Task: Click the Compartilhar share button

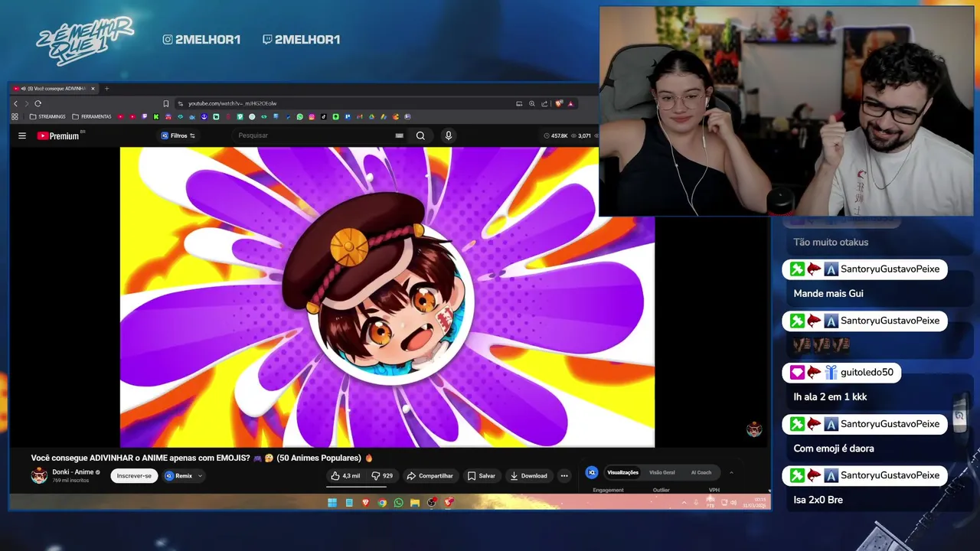Action: point(430,476)
